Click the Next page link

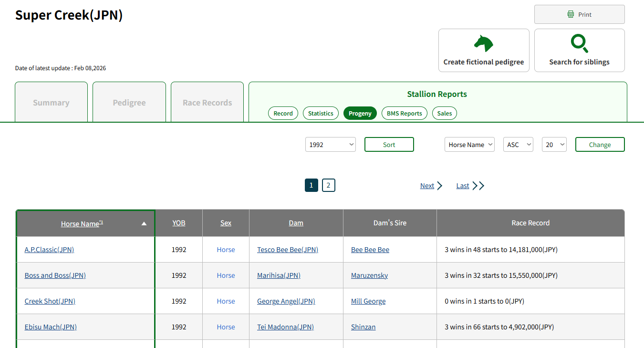(x=427, y=186)
